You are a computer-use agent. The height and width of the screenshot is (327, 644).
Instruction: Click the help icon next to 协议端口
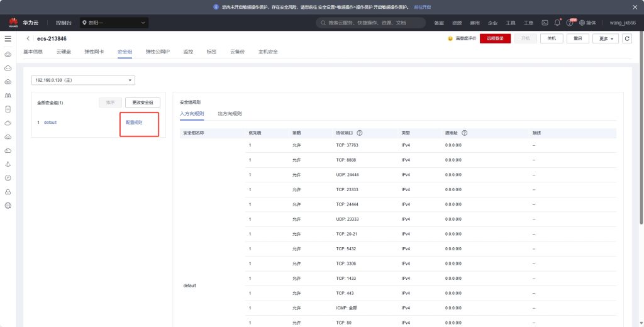[x=359, y=133]
